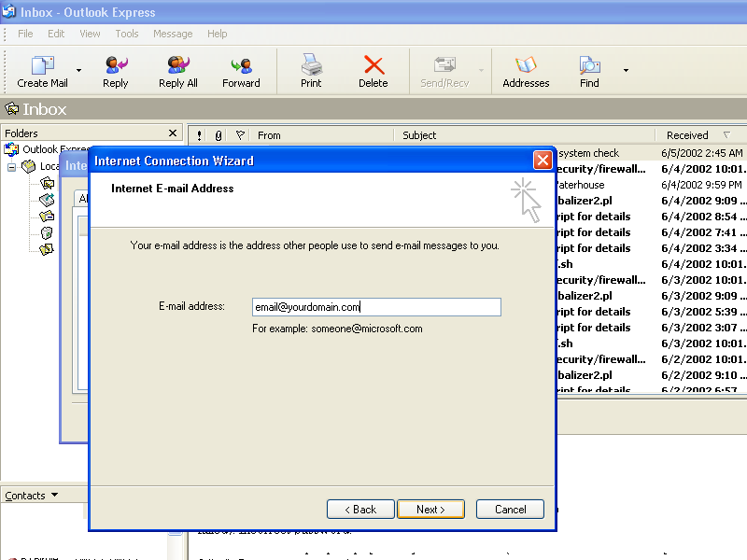This screenshot has width=747, height=560.
Task: Select the Outlook Express root folder
Action: pos(46,149)
